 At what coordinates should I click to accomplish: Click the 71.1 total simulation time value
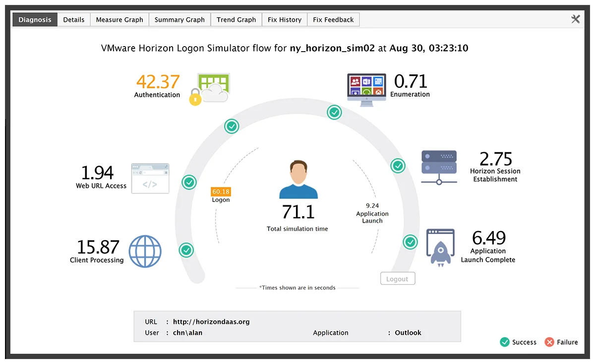tap(298, 212)
